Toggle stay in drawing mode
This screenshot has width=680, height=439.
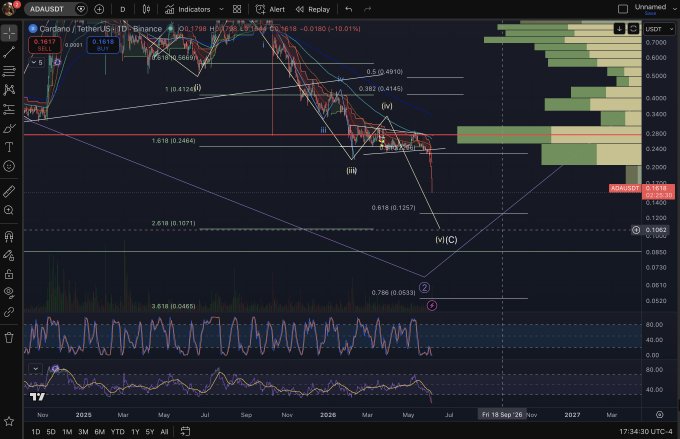(9, 256)
